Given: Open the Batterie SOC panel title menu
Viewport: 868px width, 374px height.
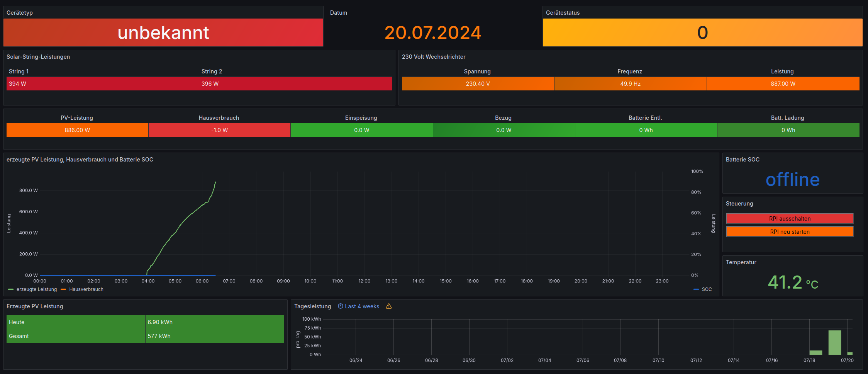Looking at the screenshot, I should tap(742, 160).
